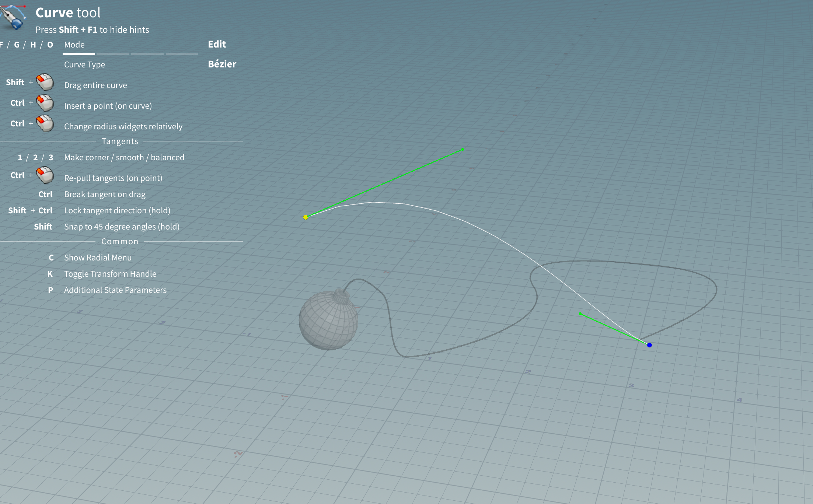The width and height of the screenshot is (813, 504).
Task: Click mouse icon beside Insert a point
Action: click(45, 103)
